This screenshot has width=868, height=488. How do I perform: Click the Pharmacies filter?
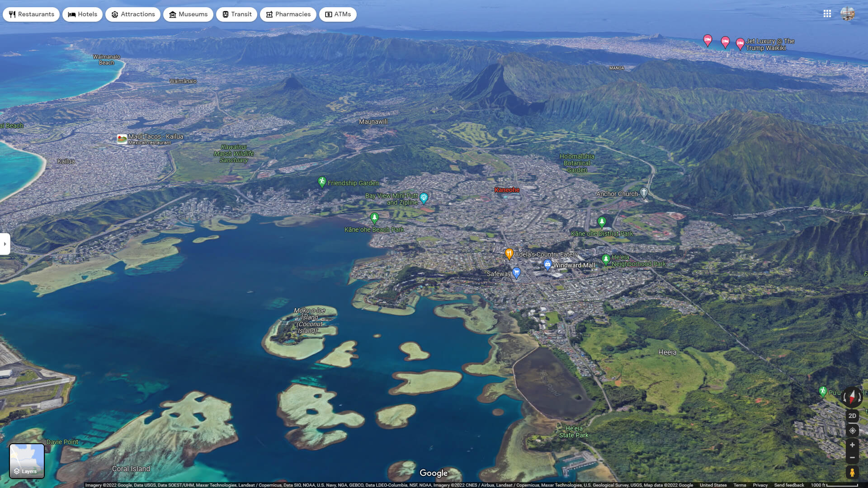pyautogui.click(x=288, y=14)
